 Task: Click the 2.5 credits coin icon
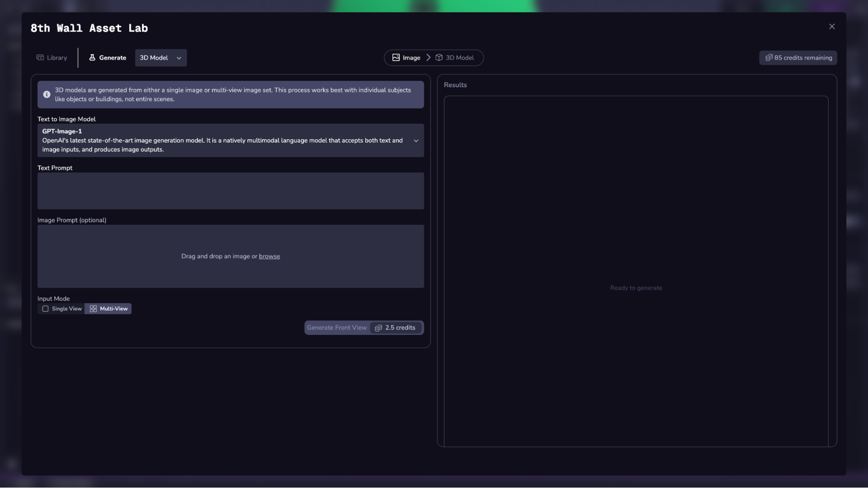tap(378, 328)
